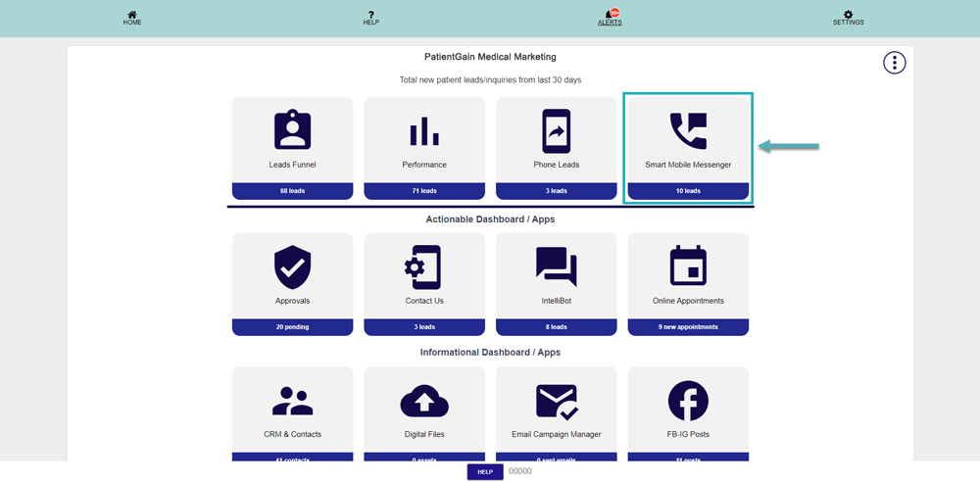Open HELP in top navigation
Image resolution: width=980 pixels, height=482 pixels.
point(371,23)
